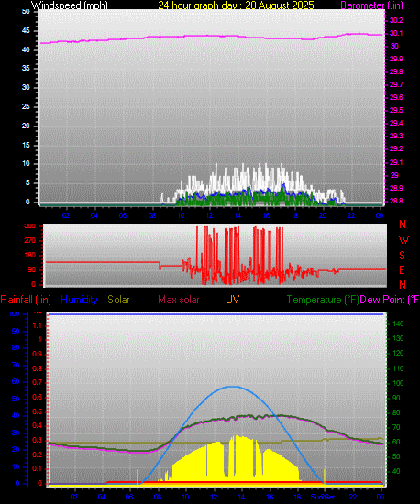Click the Rainfall (.in) legend label
420x504 pixels.
pos(26,300)
